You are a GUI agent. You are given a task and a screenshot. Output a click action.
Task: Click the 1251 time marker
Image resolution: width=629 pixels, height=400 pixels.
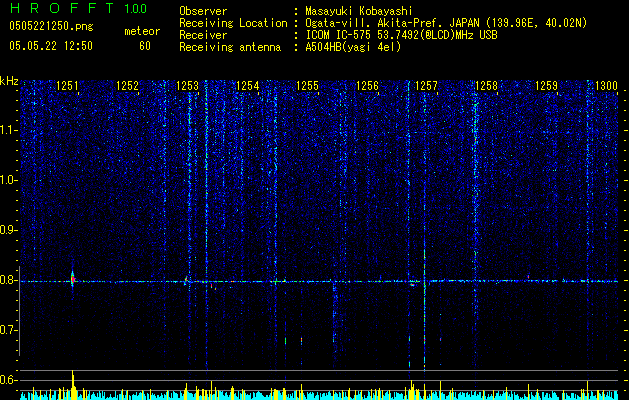pyautogui.click(x=67, y=86)
